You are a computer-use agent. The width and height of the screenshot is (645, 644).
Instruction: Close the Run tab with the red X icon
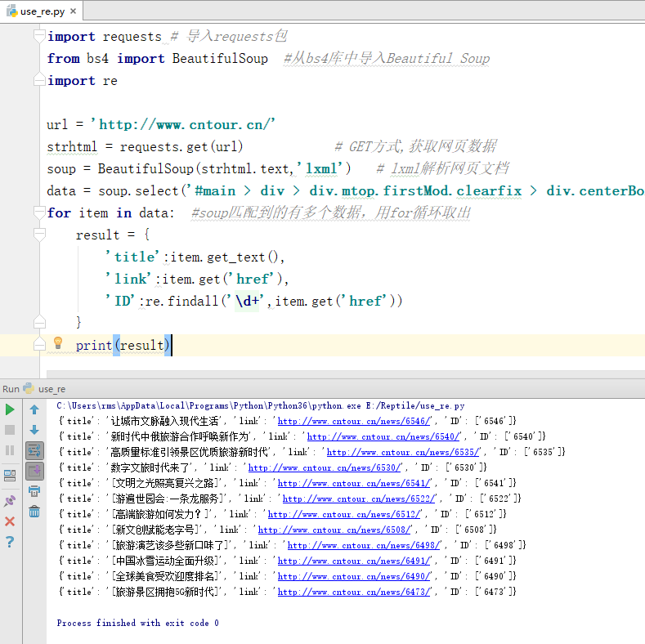10,521
